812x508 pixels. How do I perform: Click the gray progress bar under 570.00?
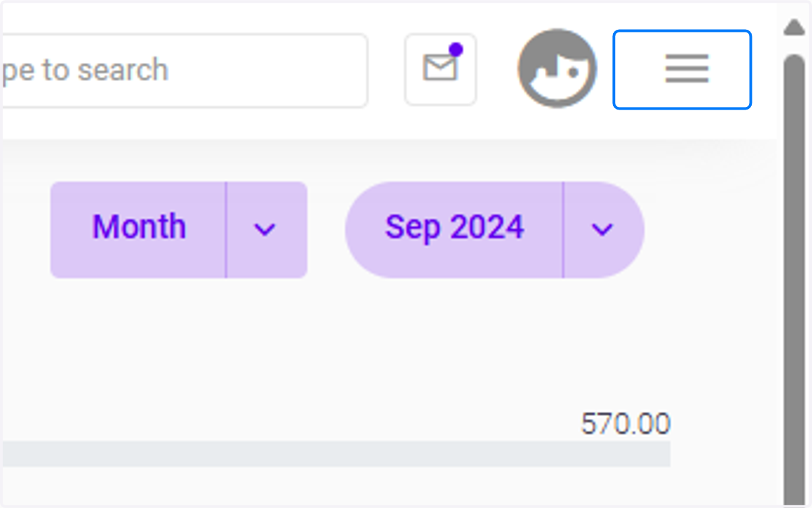336,454
